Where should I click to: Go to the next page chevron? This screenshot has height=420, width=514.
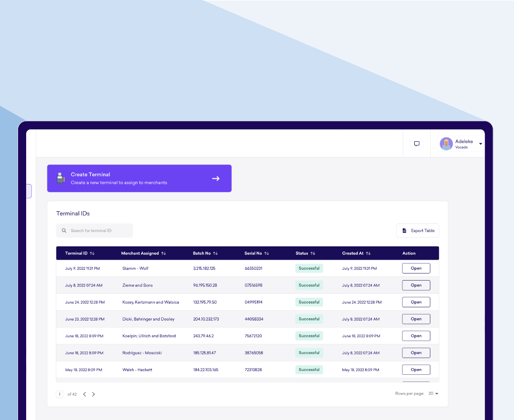(93, 394)
